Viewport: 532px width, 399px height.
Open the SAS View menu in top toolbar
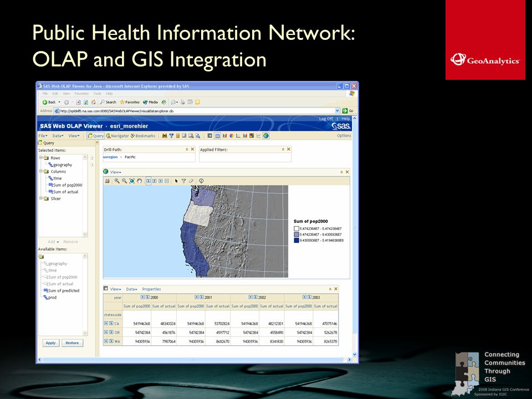pos(74,136)
